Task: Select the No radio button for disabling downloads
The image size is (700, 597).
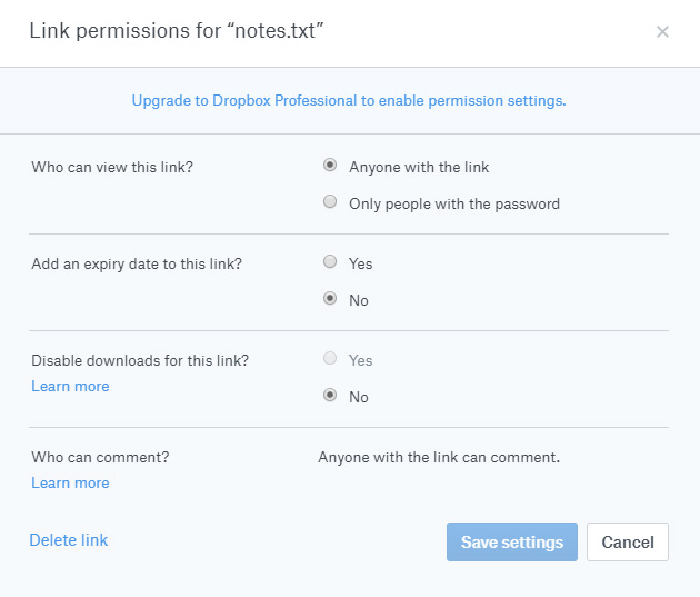Action: click(x=330, y=395)
